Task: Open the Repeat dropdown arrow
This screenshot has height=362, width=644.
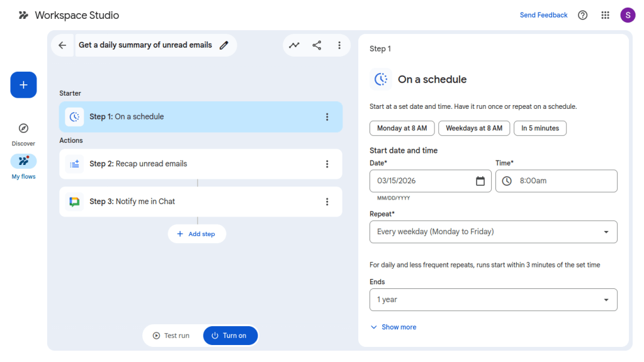Action: [x=606, y=232]
